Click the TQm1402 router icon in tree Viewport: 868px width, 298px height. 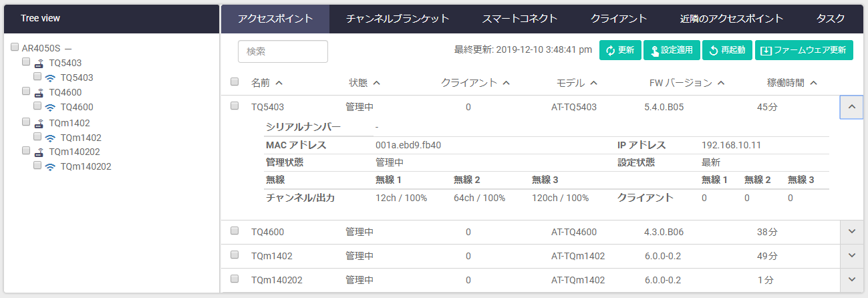[x=39, y=123]
